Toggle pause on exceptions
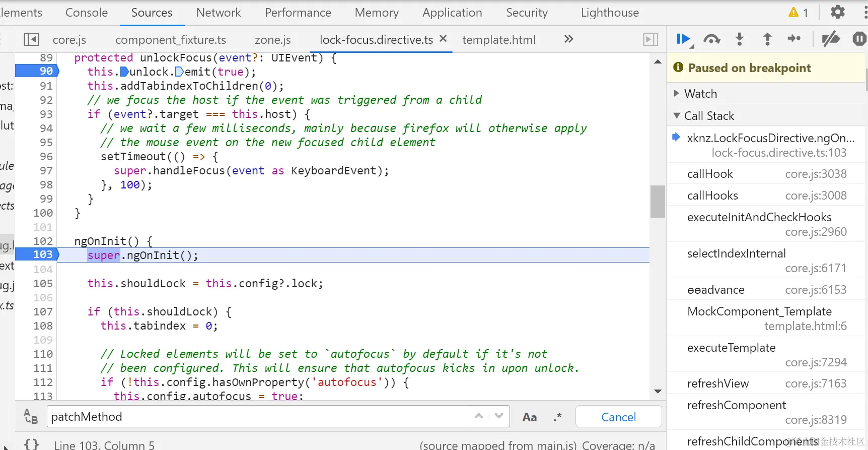The image size is (868, 450). pos(859,39)
